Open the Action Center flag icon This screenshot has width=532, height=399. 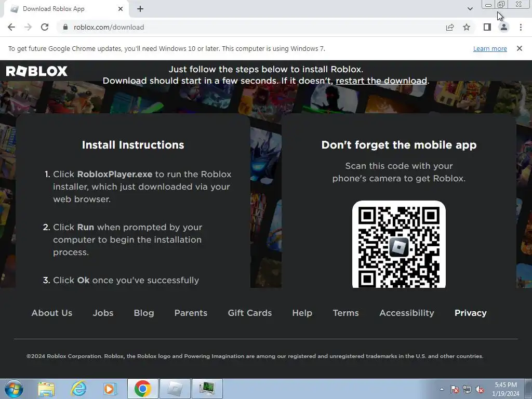click(x=455, y=389)
